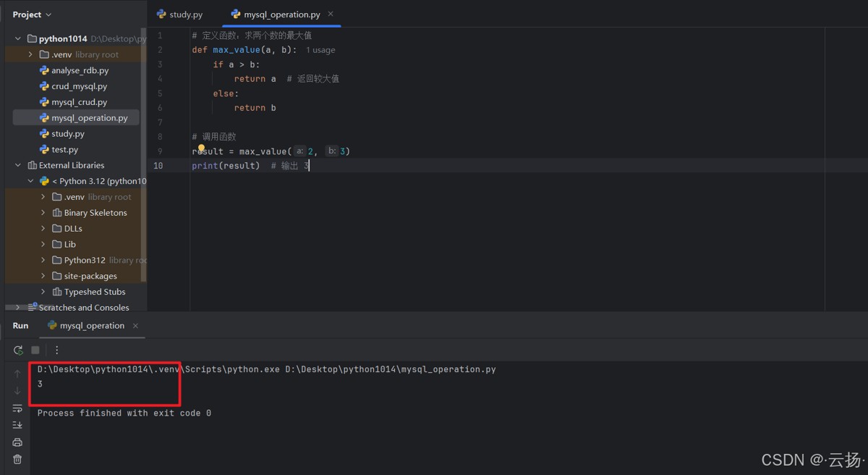Close the mysql_operation.py editor tab
Screen dimensions: 868x475
[x=331, y=14]
